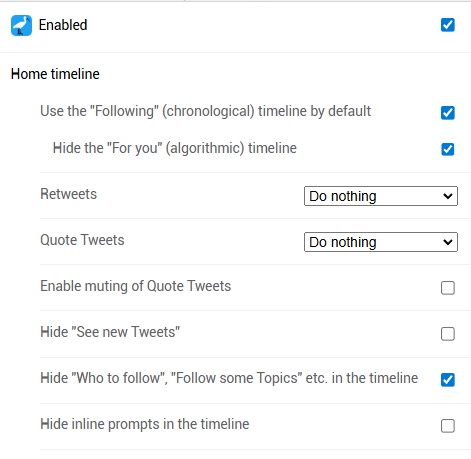Check Hide inline prompts in the timeline
Screen dimensions: 471x459
pos(448,426)
